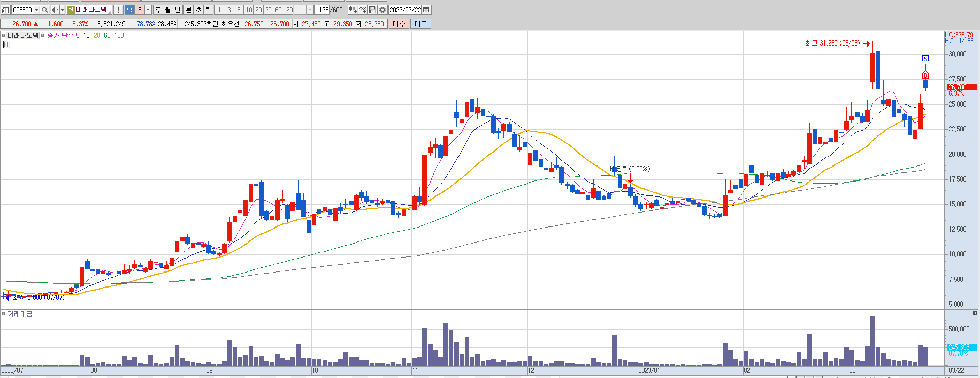Open the empty interval combo box dropdown
The width and height of the screenshot is (980, 378).
310,10
